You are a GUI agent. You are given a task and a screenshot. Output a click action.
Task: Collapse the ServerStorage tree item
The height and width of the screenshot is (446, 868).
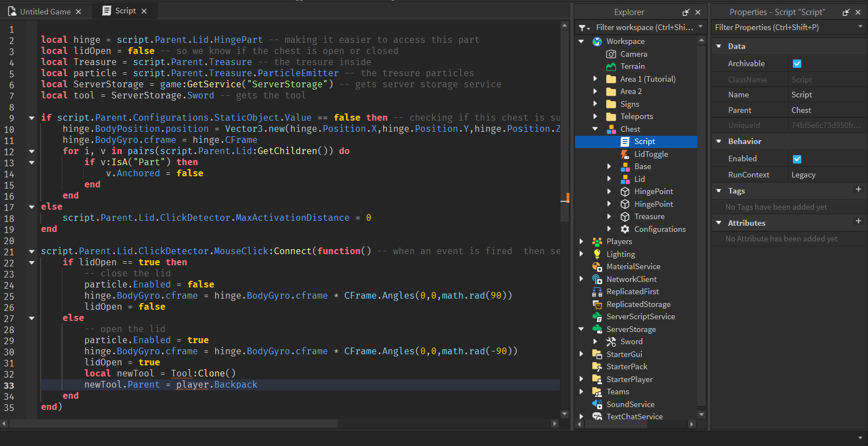(581, 329)
